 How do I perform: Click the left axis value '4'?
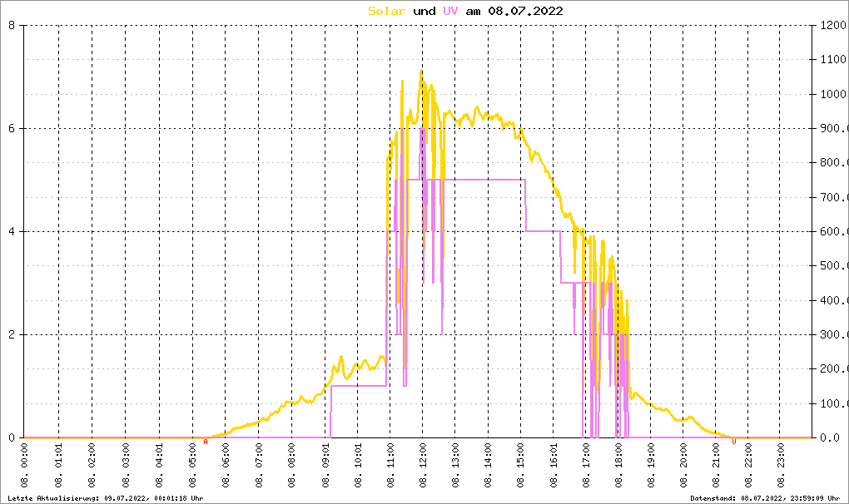tap(12, 231)
